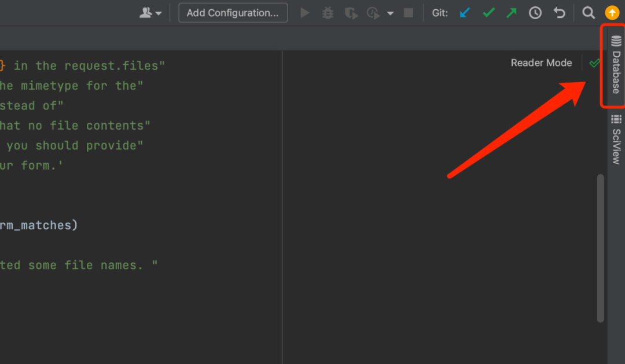Viewport: 625px width, 364px height.
Task: Show local history using the clock icon
Action: point(535,12)
